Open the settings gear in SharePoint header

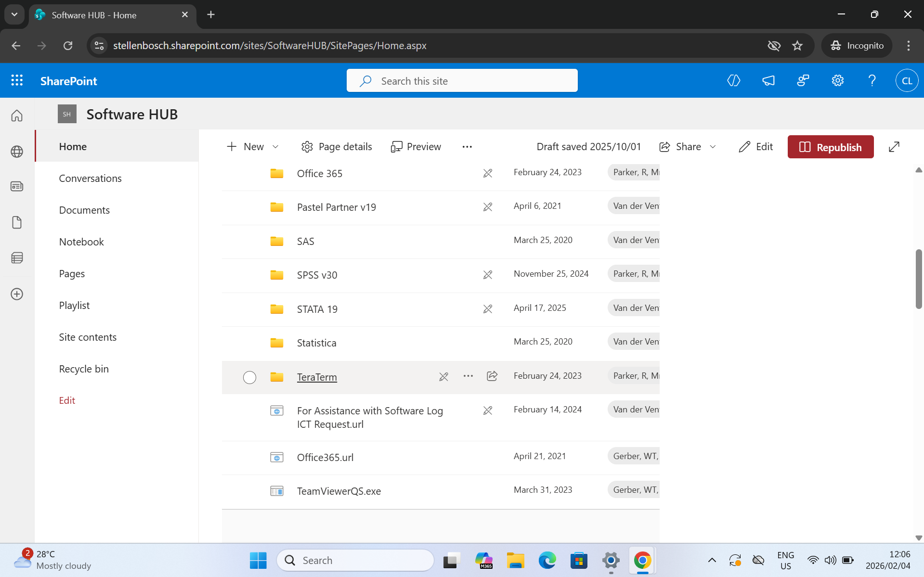837,80
